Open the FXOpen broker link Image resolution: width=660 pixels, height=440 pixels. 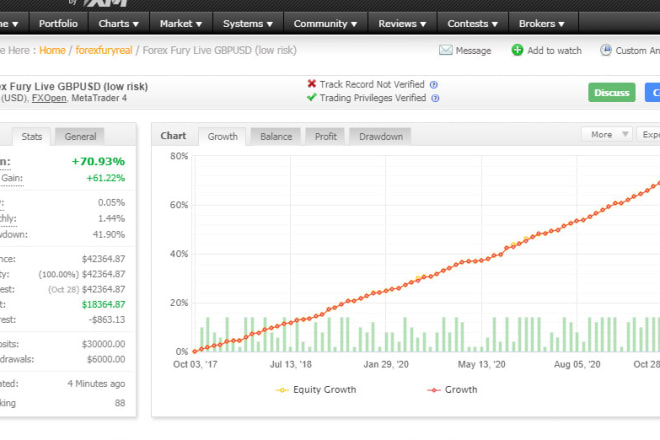click(x=49, y=98)
